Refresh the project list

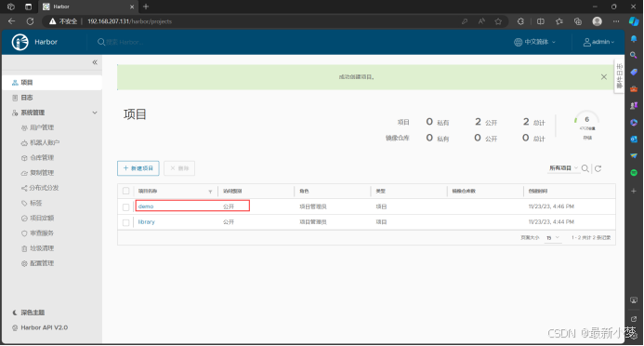pos(598,168)
